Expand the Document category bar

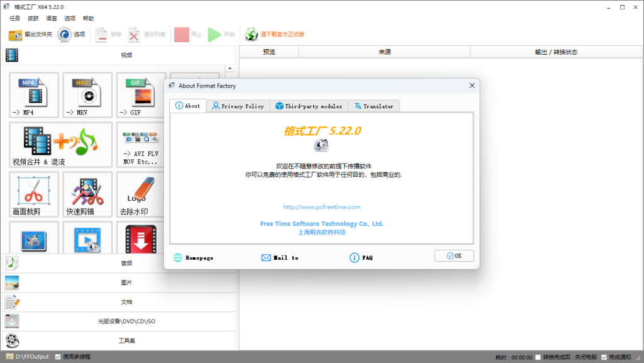click(x=119, y=302)
